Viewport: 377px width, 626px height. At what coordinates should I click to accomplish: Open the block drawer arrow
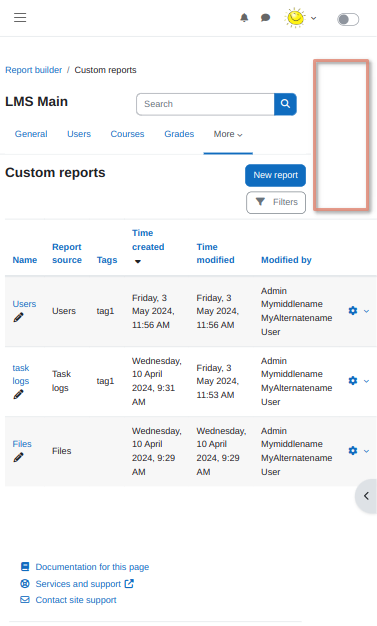coord(366,496)
